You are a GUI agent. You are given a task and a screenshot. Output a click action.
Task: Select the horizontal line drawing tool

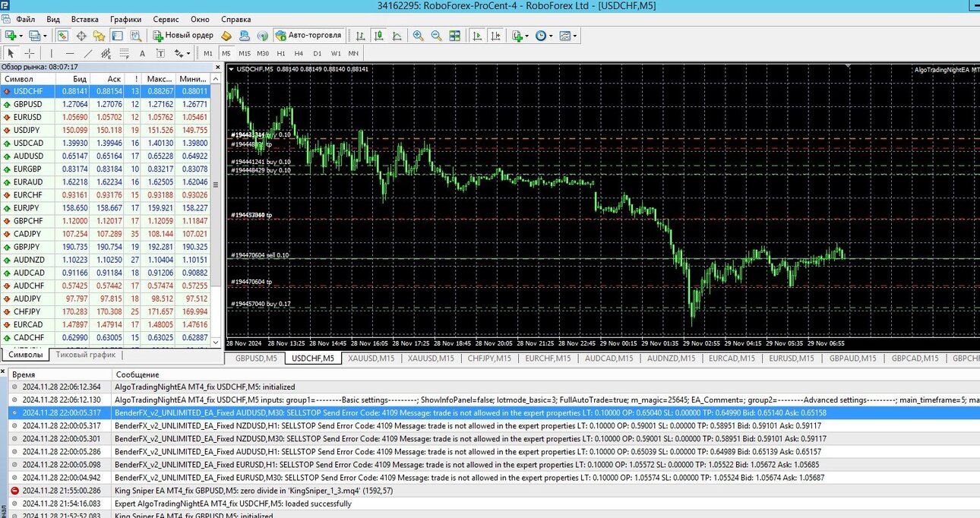[70, 53]
